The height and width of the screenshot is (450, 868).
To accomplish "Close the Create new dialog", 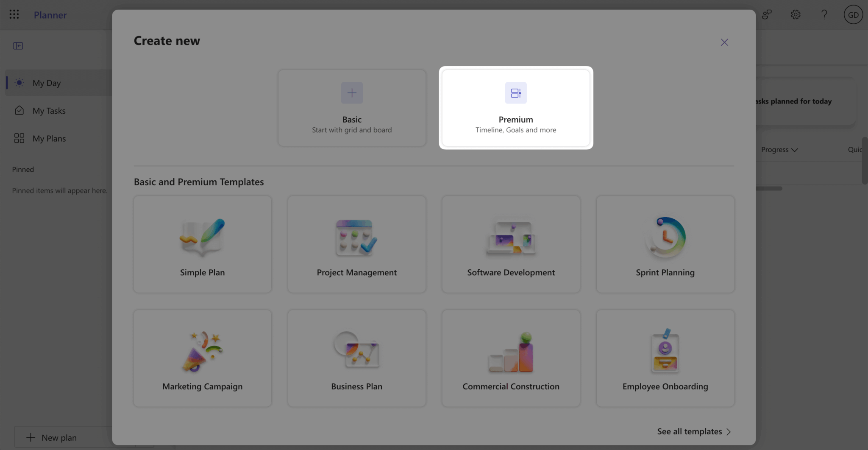I will (x=724, y=42).
